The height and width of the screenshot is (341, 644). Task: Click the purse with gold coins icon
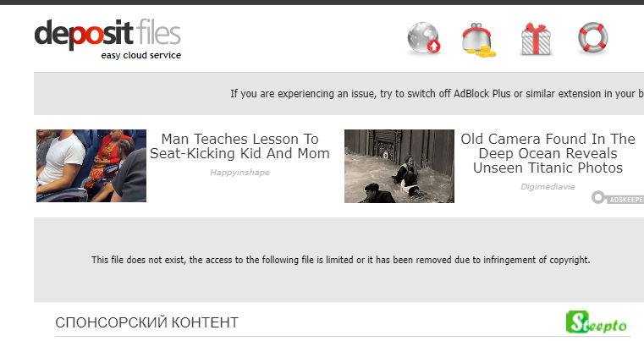(479, 40)
